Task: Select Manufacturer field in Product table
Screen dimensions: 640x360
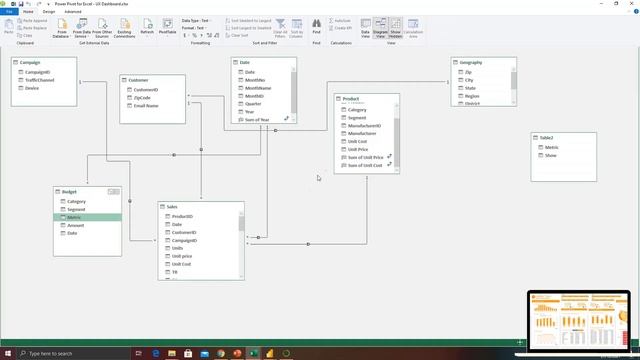Action: [x=362, y=133]
